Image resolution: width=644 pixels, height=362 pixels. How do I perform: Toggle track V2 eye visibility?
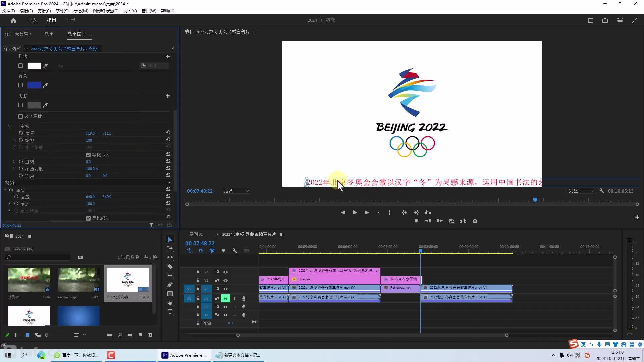[x=226, y=280]
